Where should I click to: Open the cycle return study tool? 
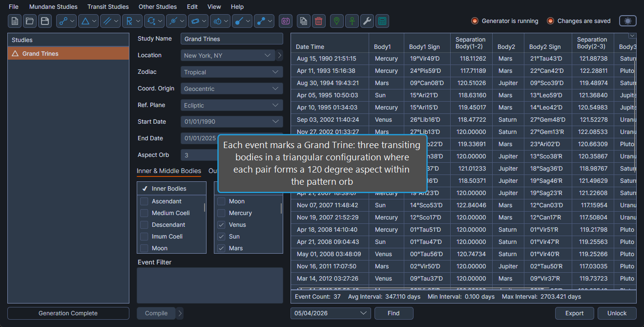click(x=155, y=21)
